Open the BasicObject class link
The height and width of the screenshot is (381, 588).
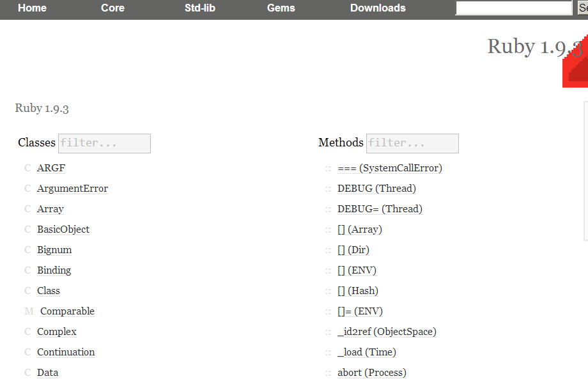pyautogui.click(x=63, y=229)
